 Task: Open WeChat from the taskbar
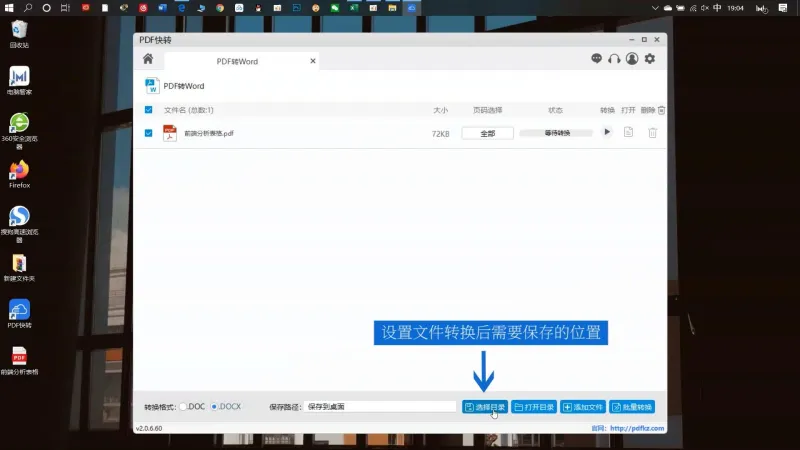click(x=335, y=8)
